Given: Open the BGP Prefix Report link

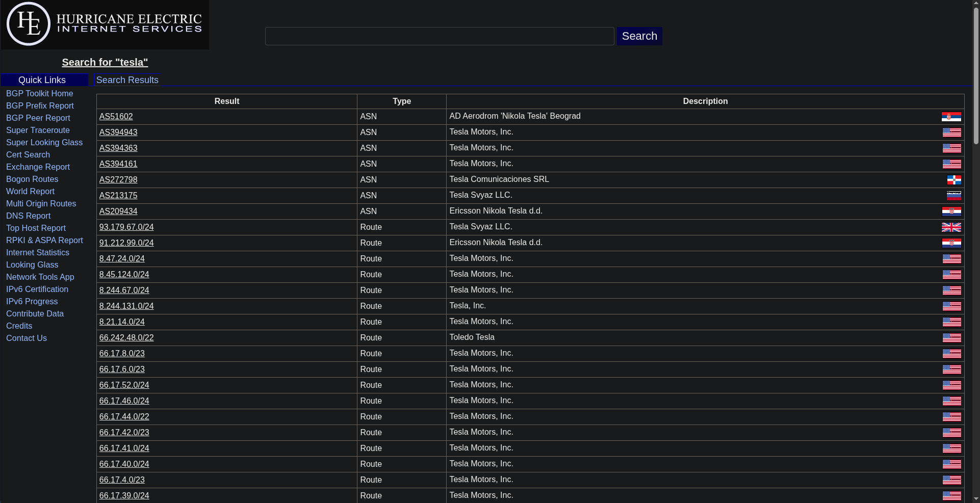Looking at the screenshot, I should (40, 106).
